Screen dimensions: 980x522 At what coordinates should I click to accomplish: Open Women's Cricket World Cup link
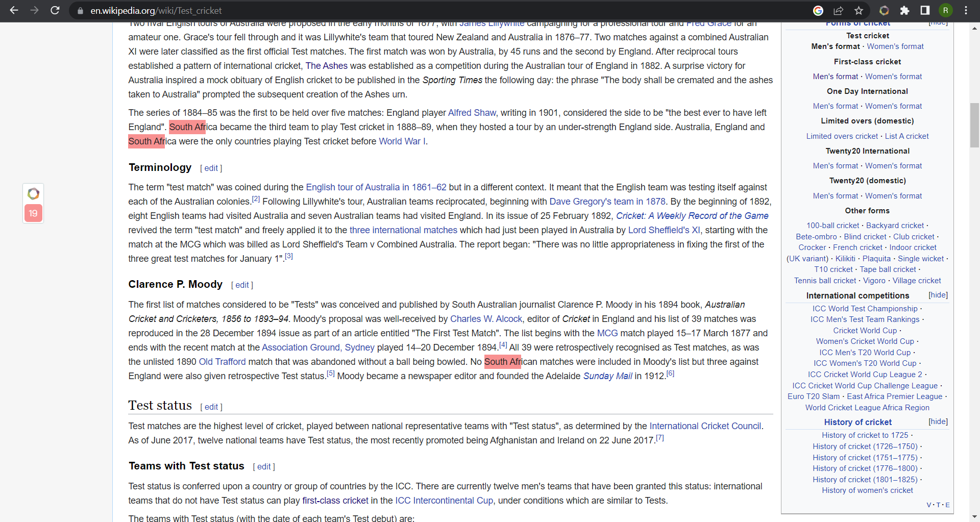pos(865,341)
